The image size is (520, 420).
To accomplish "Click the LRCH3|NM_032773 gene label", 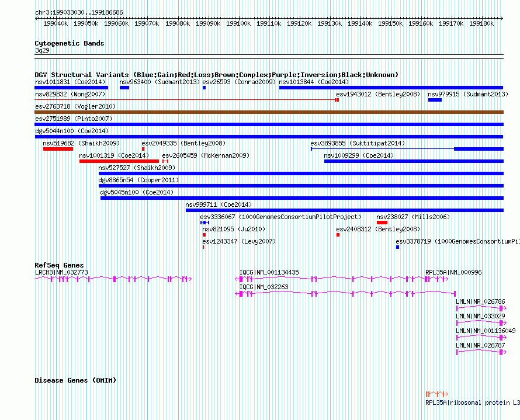I will tap(61, 272).
